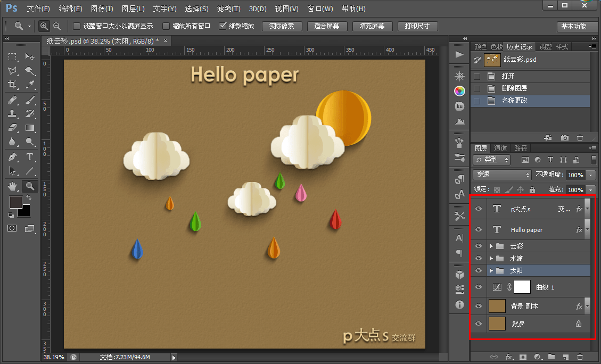601x364 pixels.
Task: Select the 打开 history state
Action: click(x=531, y=76)
